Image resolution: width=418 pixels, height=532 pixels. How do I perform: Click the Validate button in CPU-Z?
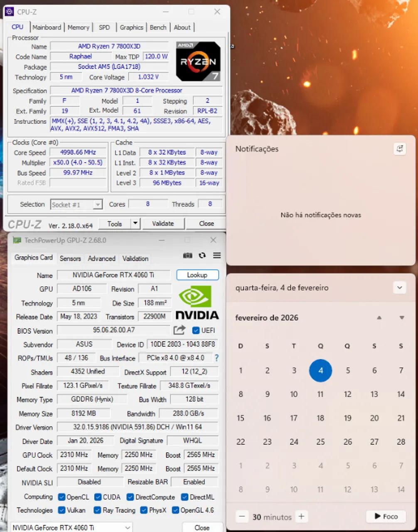point(163,223)
